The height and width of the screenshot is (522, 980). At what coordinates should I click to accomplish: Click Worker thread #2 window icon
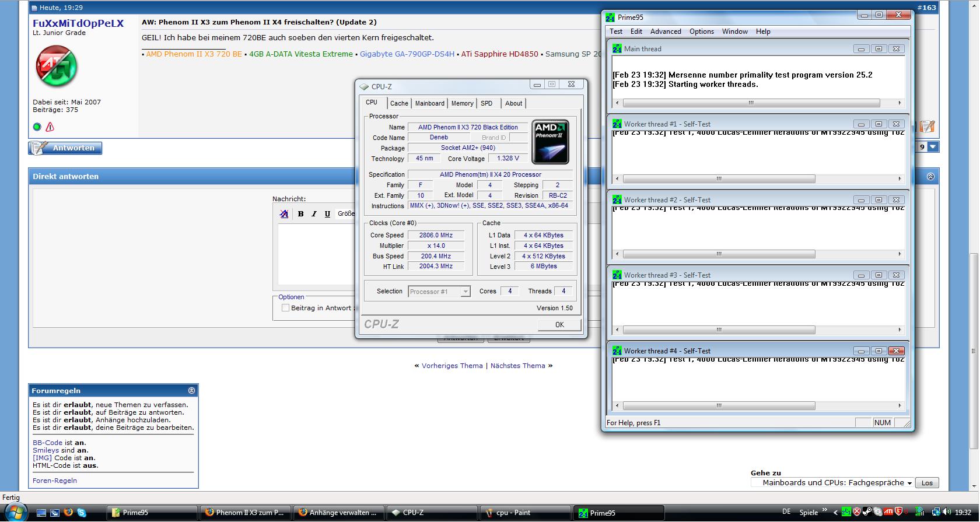pyautogui.click(x=617, y=199)
